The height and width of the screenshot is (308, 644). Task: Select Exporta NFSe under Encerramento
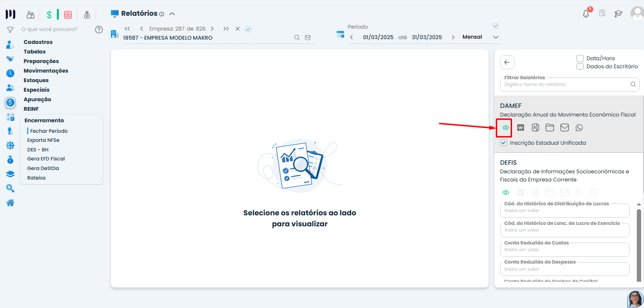point(43,140)
